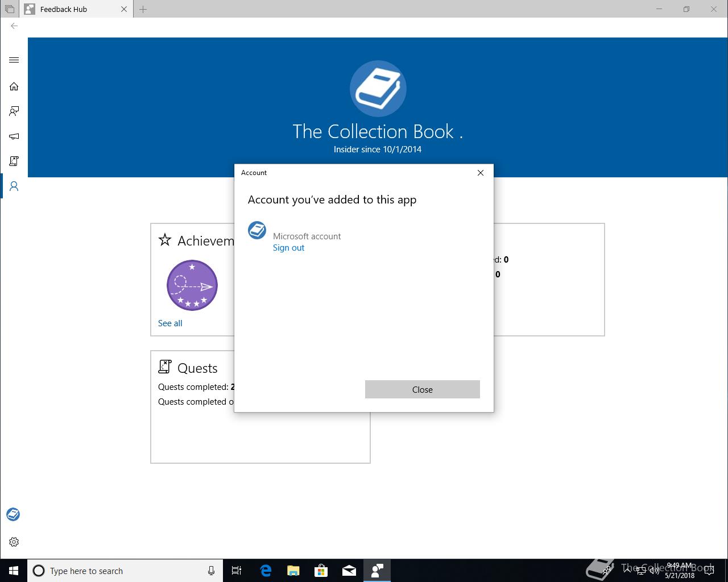Image resolution: width=728 pixels, height=582 pixels.
Task: Click See all achievements link
Action: pyautogui.click(x=170, y=323)
